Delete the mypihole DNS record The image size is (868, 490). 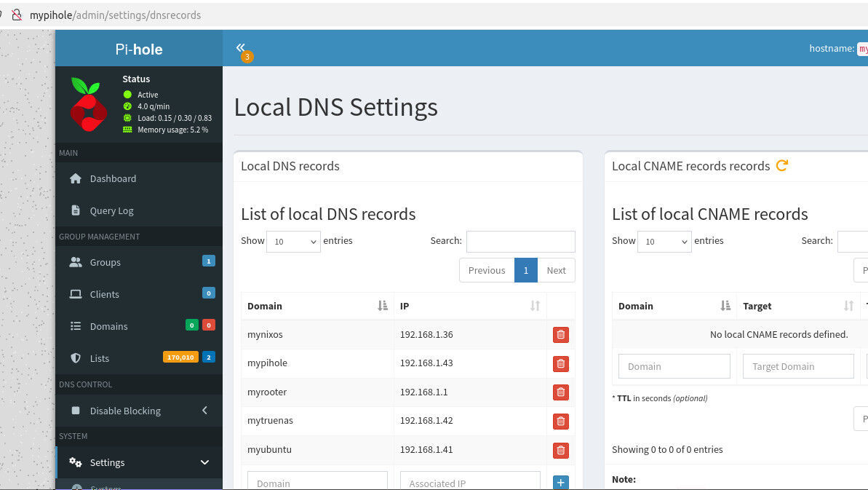(x=560, y=364)
